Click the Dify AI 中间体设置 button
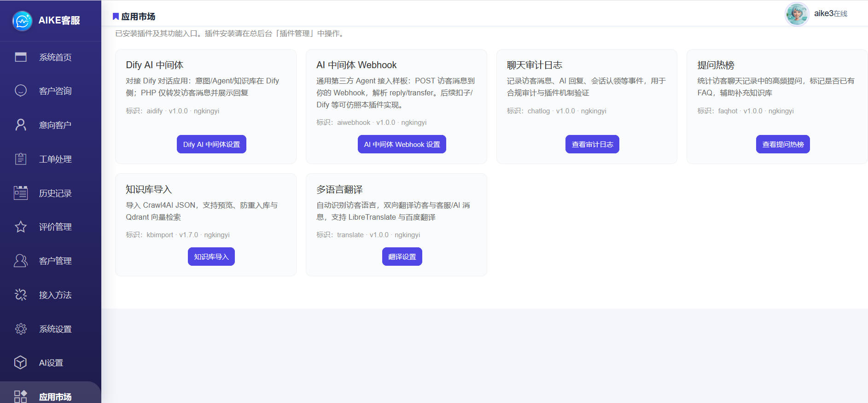868x403 pixels. point(211,144)
